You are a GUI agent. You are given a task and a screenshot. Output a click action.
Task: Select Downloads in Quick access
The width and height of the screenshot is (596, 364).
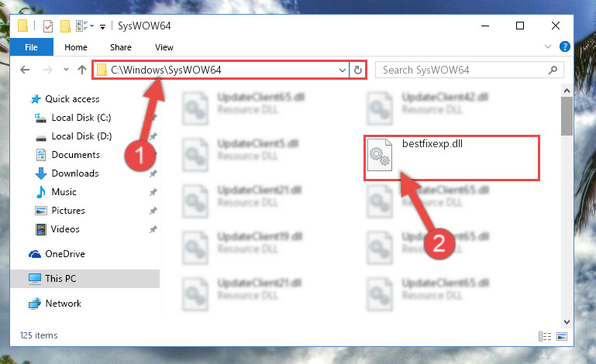[x=75, y=173]
